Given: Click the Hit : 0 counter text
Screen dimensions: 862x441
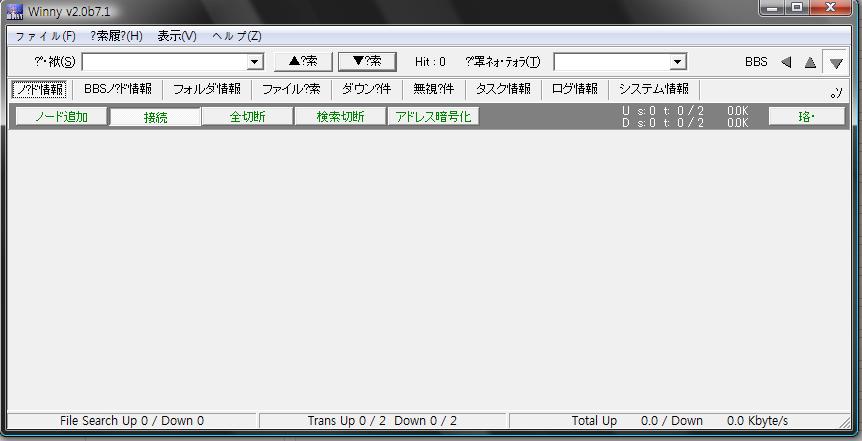Looking at the screenshot, I should pyautogui.click(x=430, y=62).
